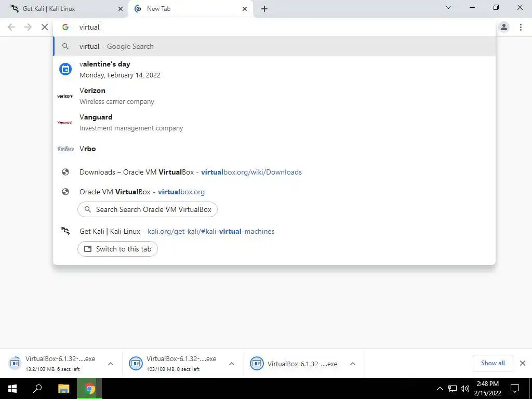Open the third completed VirtualBox download
Image resolution: width=532 pixels, height=399 pixels.
(x=294, y=363)
